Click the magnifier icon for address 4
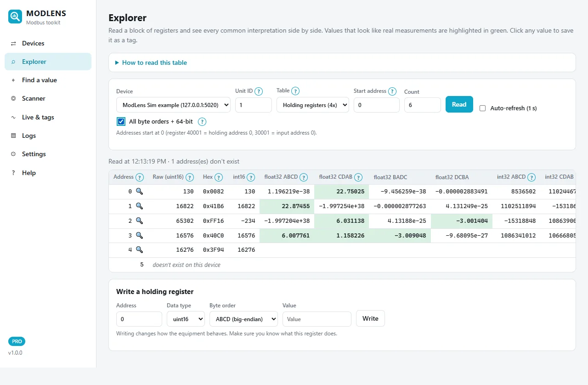The width and height of the screenshot is (588, 385). pyautogui.click(x=139, y=250)
